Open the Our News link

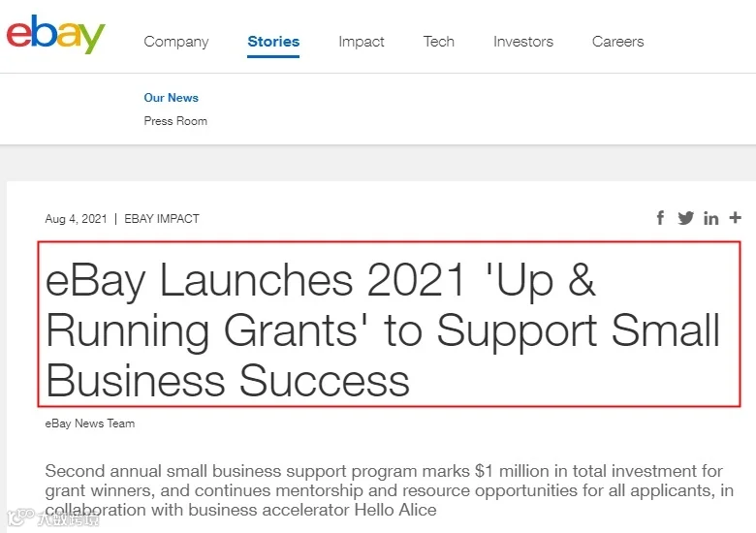(x=172, y=98)
